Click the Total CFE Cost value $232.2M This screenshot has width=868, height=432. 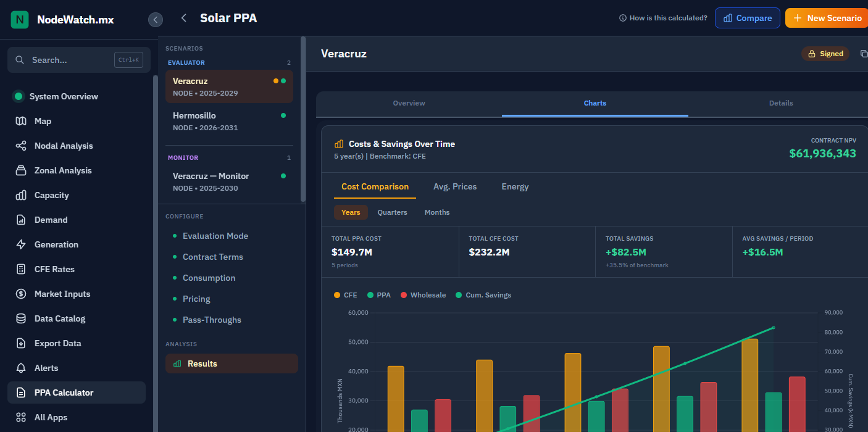[490, 252]
